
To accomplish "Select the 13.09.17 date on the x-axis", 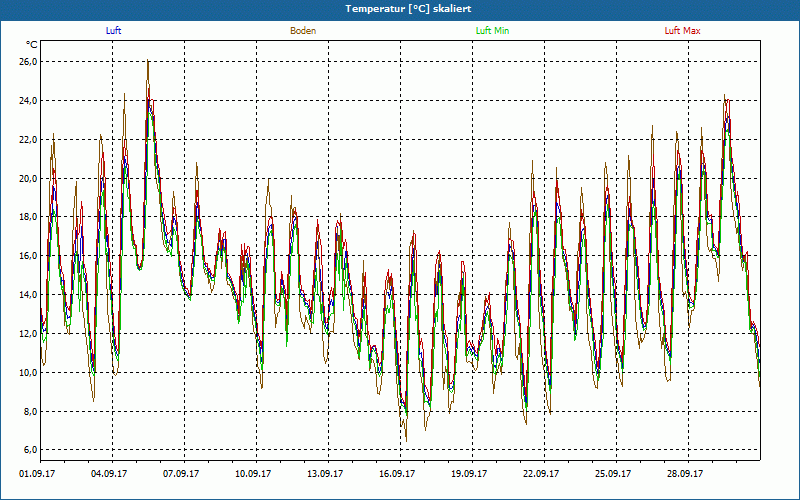I will click(x=326, y=475).
